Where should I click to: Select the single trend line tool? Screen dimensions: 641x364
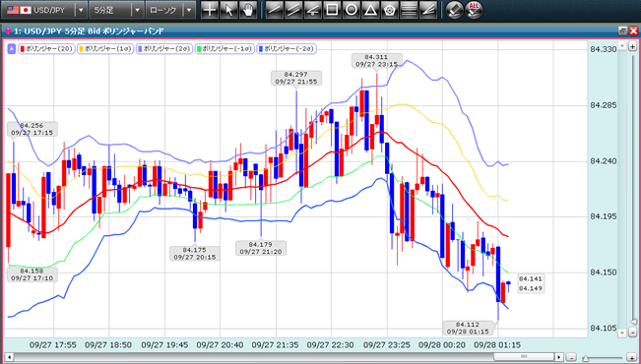[x=275, y=10]
